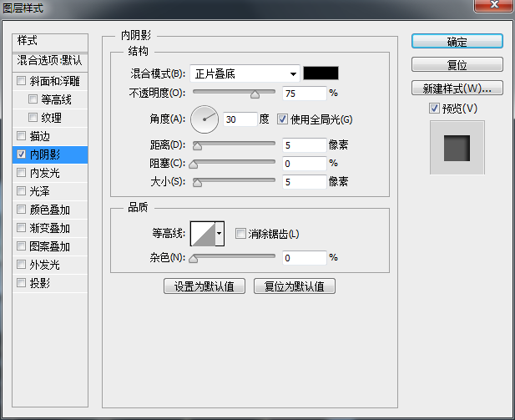Toggle the 使用全局光 checkbox

282,119
